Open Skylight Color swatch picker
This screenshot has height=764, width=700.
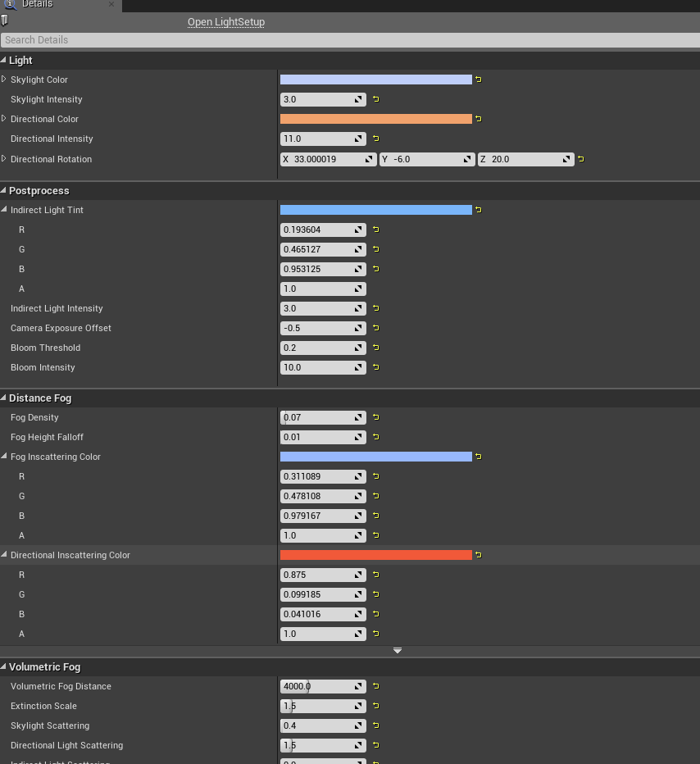[376, 80]
